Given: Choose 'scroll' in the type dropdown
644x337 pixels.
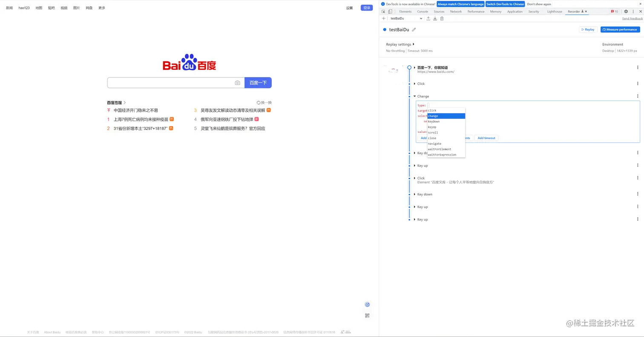Looking at the screenshot, I should pyautogui.click(x=446, y=132).
